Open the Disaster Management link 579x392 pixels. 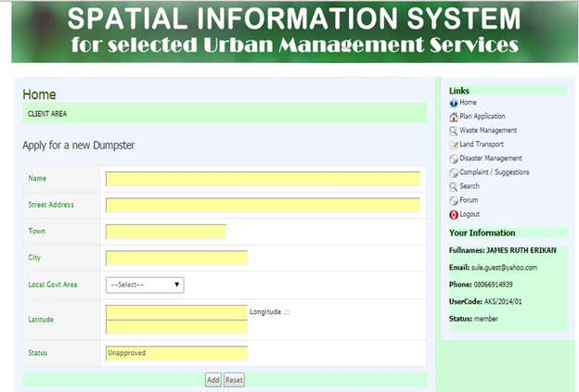tap(490, 158)
